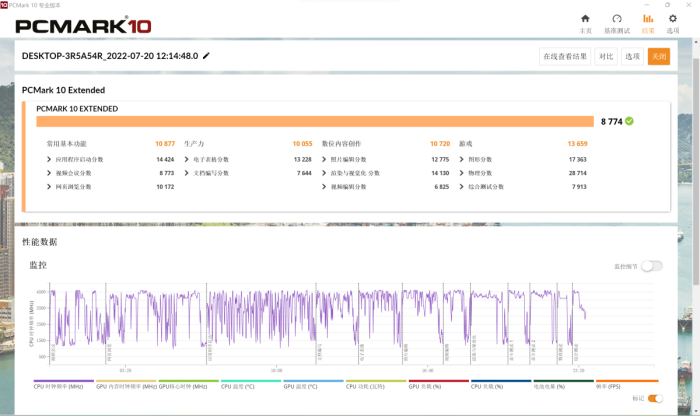Toggle the 标记 markers switch
This screenshot has width=700, height=416.
(x=655, y=398)
